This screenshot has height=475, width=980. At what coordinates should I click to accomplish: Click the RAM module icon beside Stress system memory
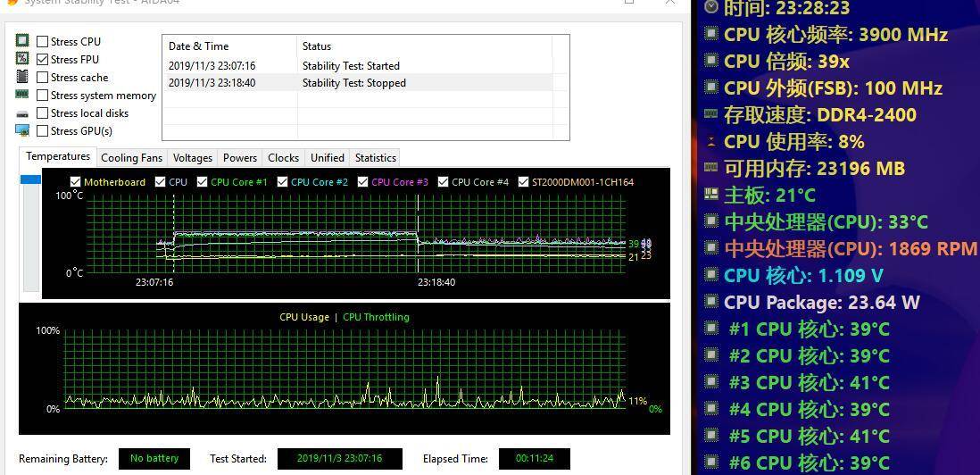pos(22,95)
